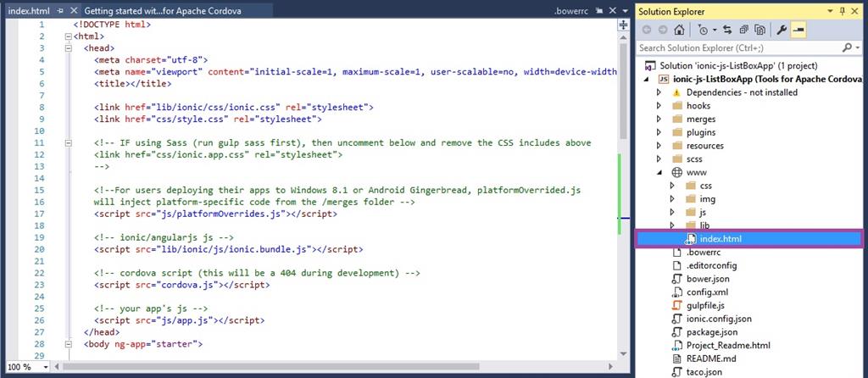Open the active files list dropdown
Image resolution: width=868 pixels, height=378 pixels.
(x=625, y=11)
